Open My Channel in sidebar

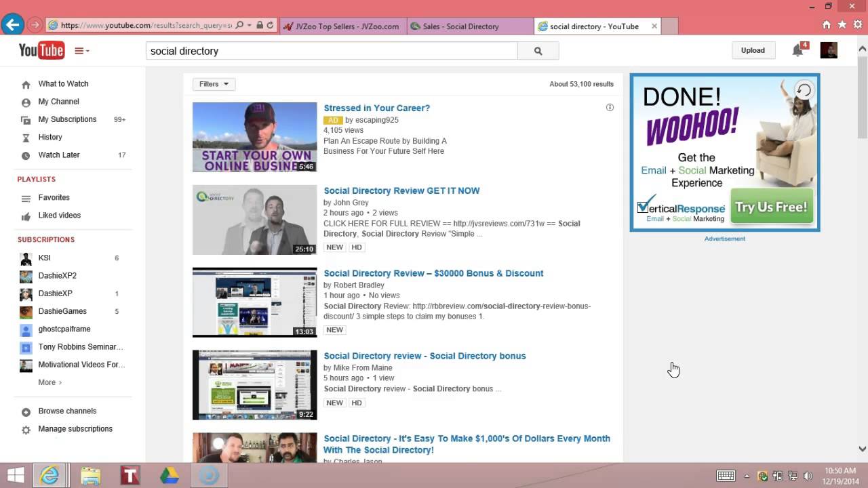[x=58, y=102]
